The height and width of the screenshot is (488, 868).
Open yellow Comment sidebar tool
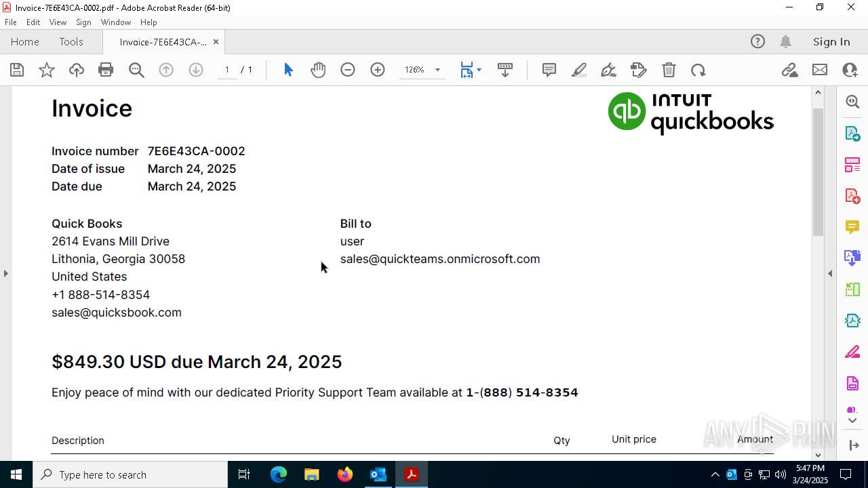click(852, 226)
